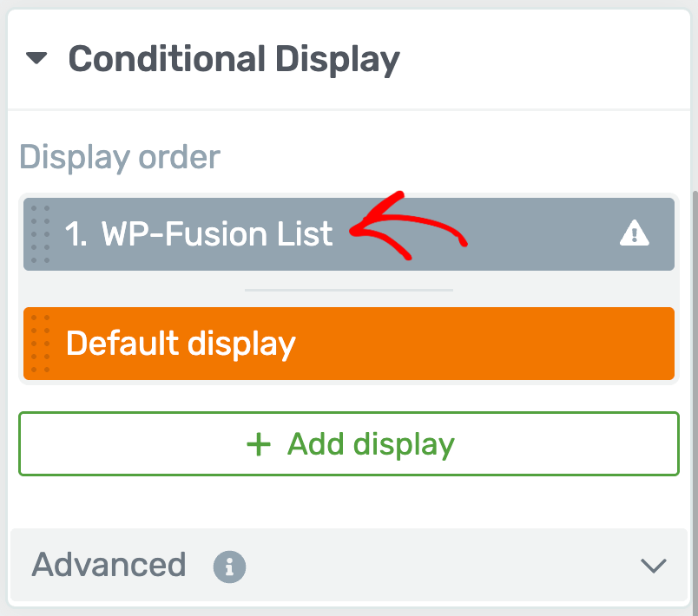Screen dimensions: 698x616
Task: Click the red arrow annotation
Action: pyautogui.click(x=408, y=226)
